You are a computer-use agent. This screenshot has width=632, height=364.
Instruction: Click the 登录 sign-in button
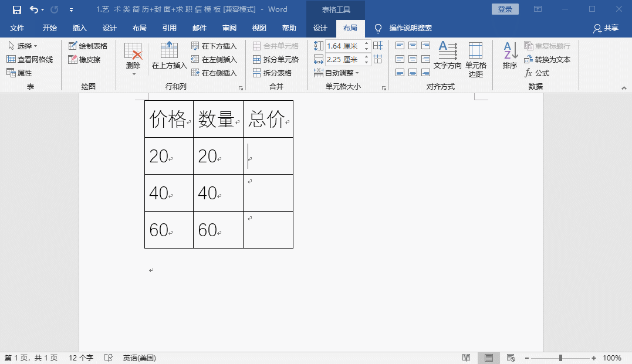click(505, 9)
